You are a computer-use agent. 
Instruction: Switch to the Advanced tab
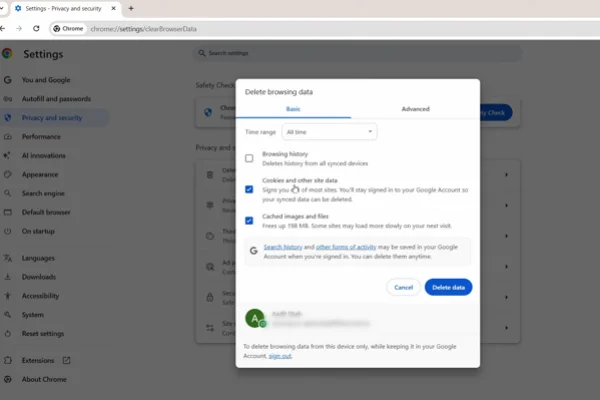coord(416,109)
